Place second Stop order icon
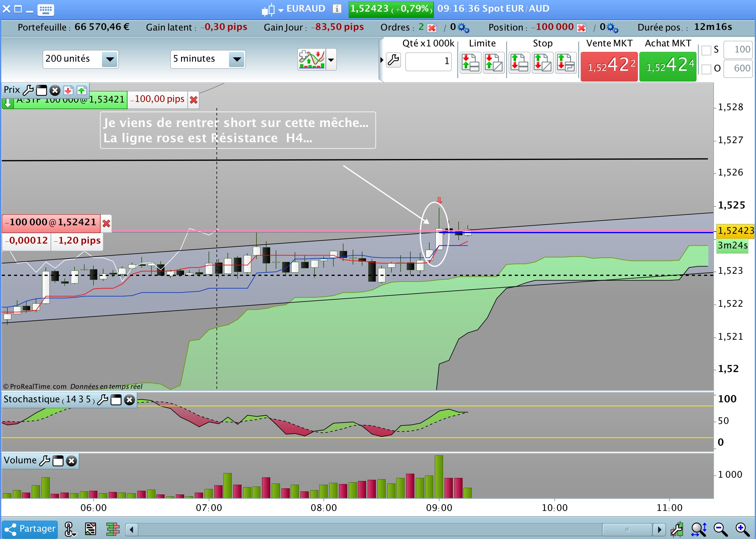The height and width of the screenshot is (539, 756). 543,62
